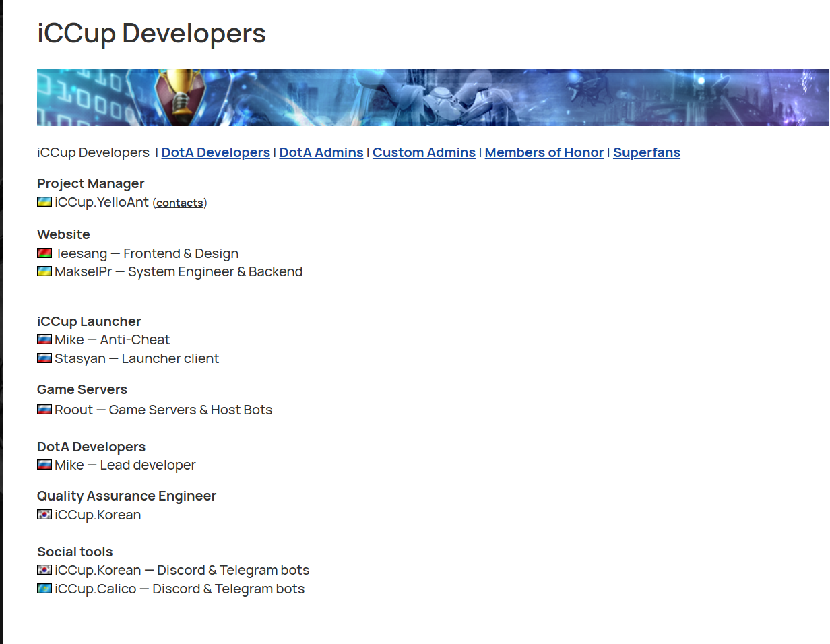This screenshot has width=830, height=644.
Task: Click the flag icon beside iCCup.YelloAnt
Action: coord(44,202)
